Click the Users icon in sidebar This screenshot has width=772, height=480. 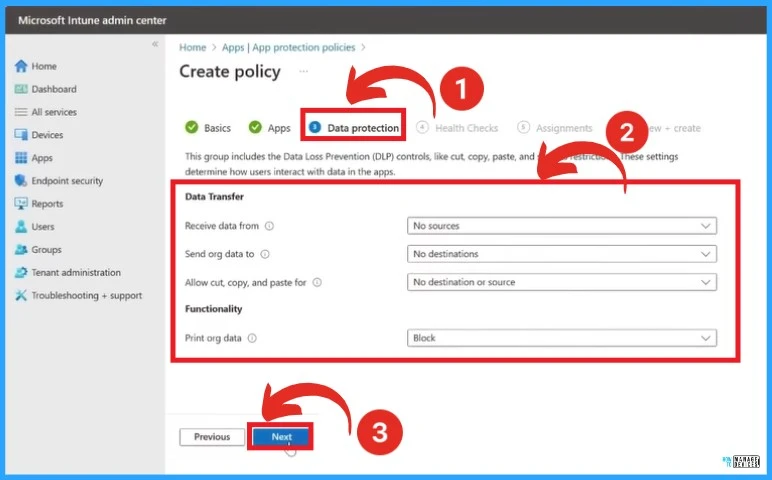21,226
